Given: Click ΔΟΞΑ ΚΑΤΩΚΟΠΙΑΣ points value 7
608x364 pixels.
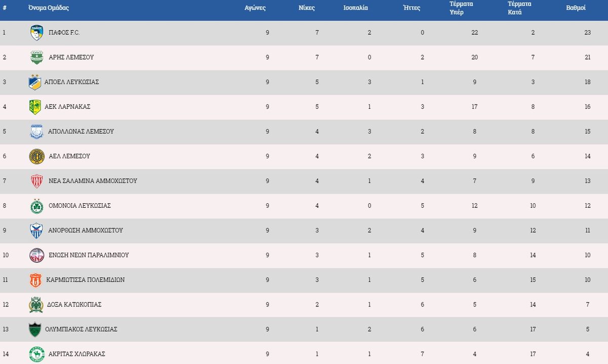Looking at the screenshot, I should (x=588, y=305).
